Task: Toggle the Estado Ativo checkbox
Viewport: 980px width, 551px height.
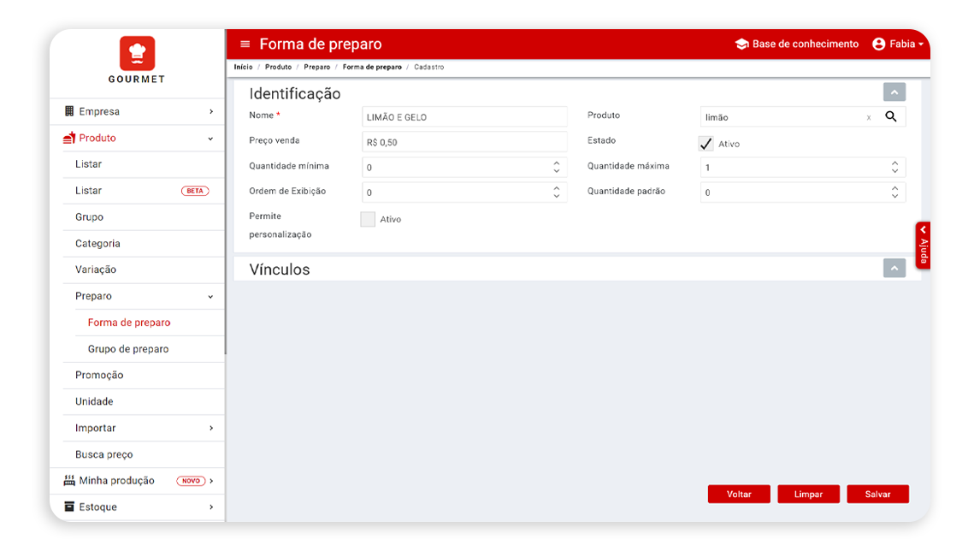Action: click(x=705, y=143)
